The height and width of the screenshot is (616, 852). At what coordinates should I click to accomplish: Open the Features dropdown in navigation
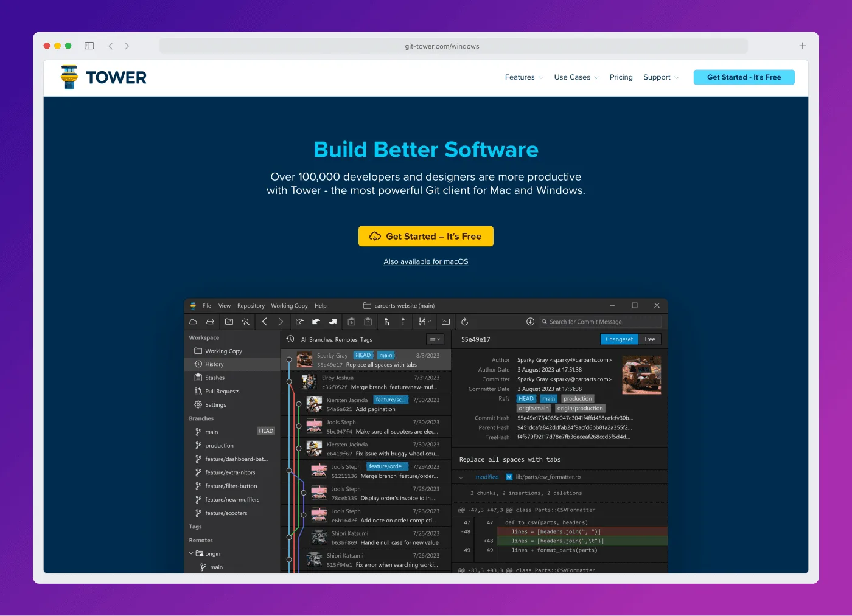point(524,77)
